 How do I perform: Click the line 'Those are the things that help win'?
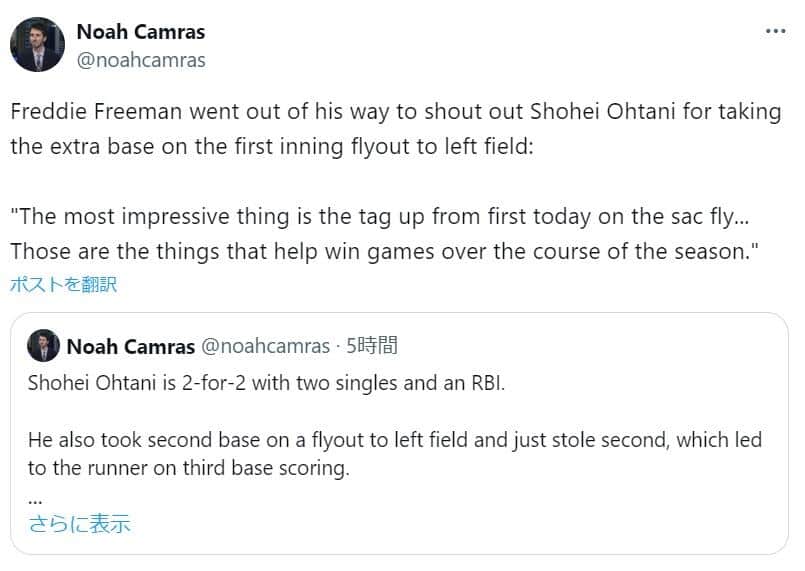tap(385, 250)
